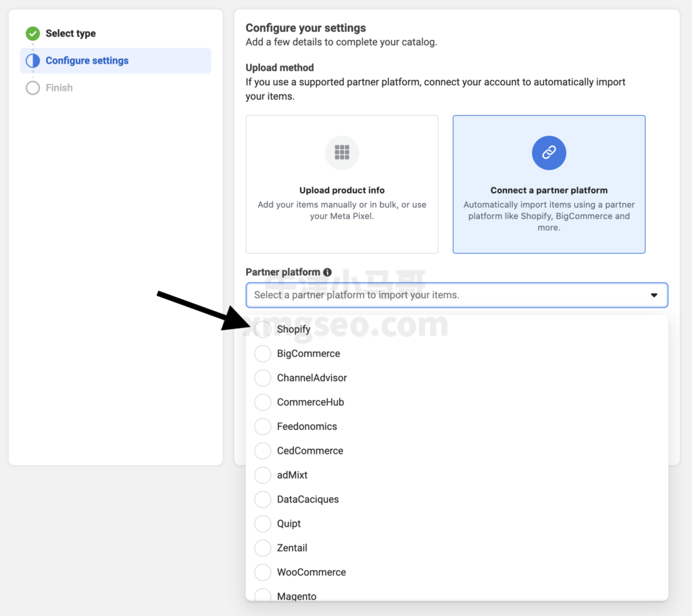Screen dimensions: 692x616
Task: Open the partner platform dropdown field
Action: (457, 295)
